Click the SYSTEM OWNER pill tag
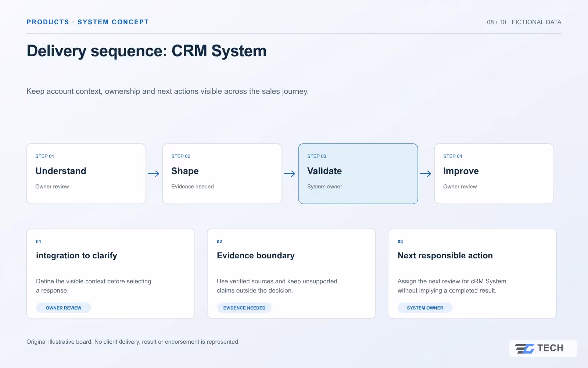This screenshot has width=588, height=368. point(425,308)
